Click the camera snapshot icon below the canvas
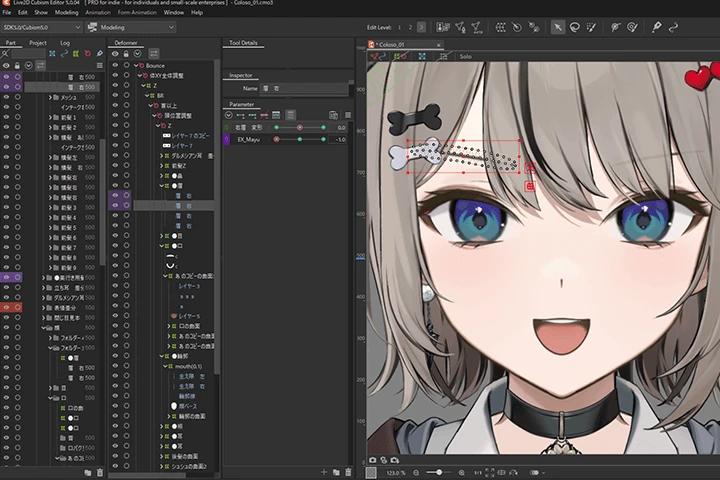Screen dimensions: 720x480 [372, 460]
